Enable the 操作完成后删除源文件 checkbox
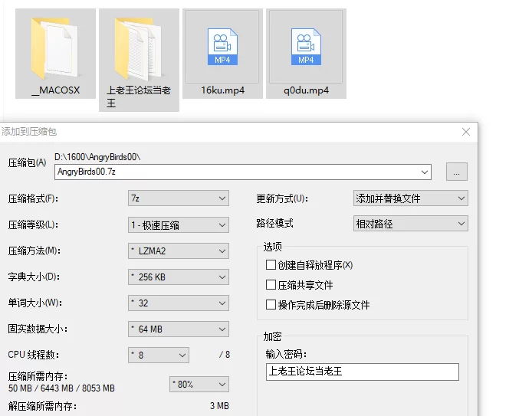532x416 pixels. 271,304
